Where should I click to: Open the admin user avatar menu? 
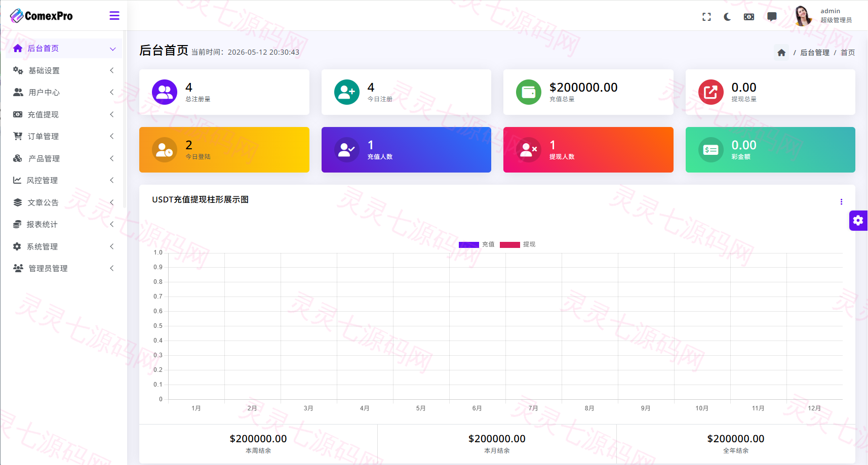(x=803, y=16)
